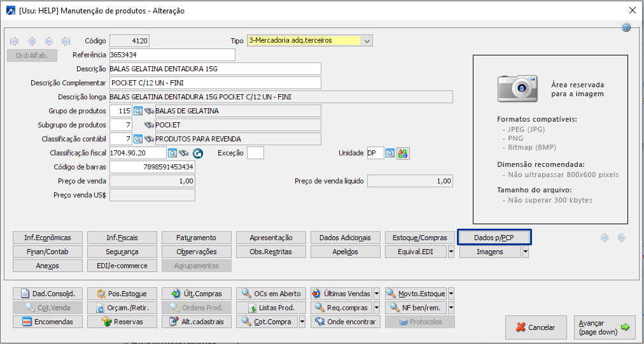Click the refresh icon next to Classificação fiscal

pos(197,154)
